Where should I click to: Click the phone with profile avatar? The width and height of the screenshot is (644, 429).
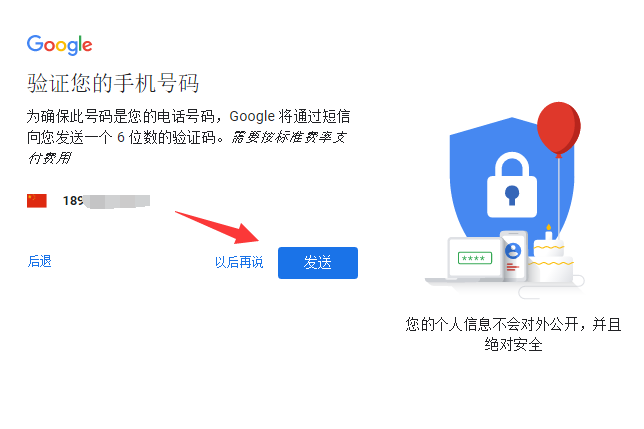point(513,257)
